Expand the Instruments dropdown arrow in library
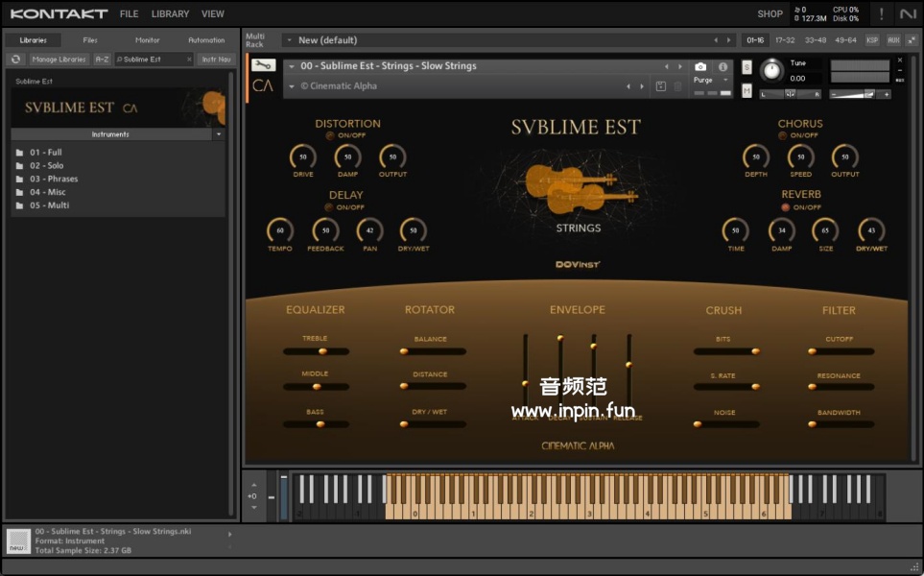Viewport: 924px width, 576px height. (x=218, y=134)
